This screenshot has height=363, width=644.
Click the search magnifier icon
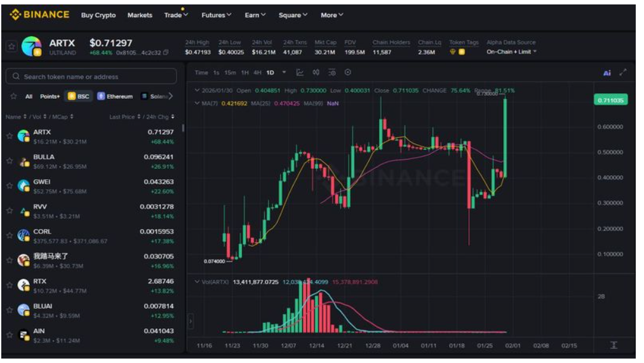coord(16,76)
